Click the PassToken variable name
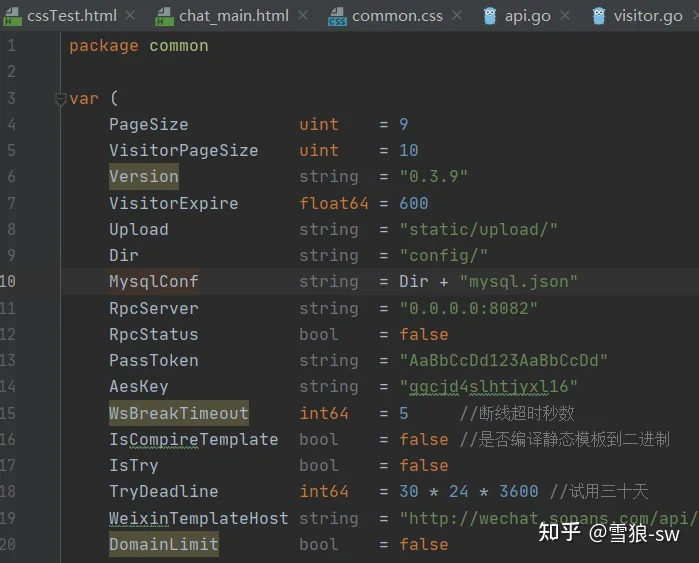The image size is (699, 563). pos(153,360)
